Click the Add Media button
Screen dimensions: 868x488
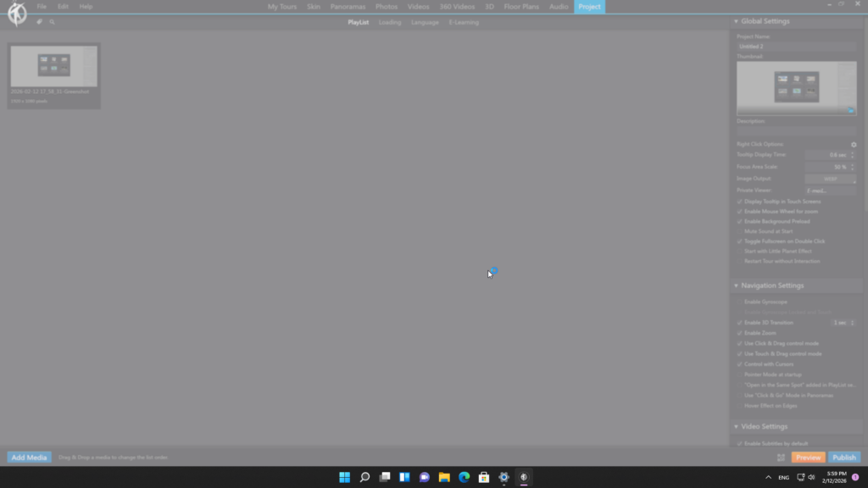click(30, 457)
